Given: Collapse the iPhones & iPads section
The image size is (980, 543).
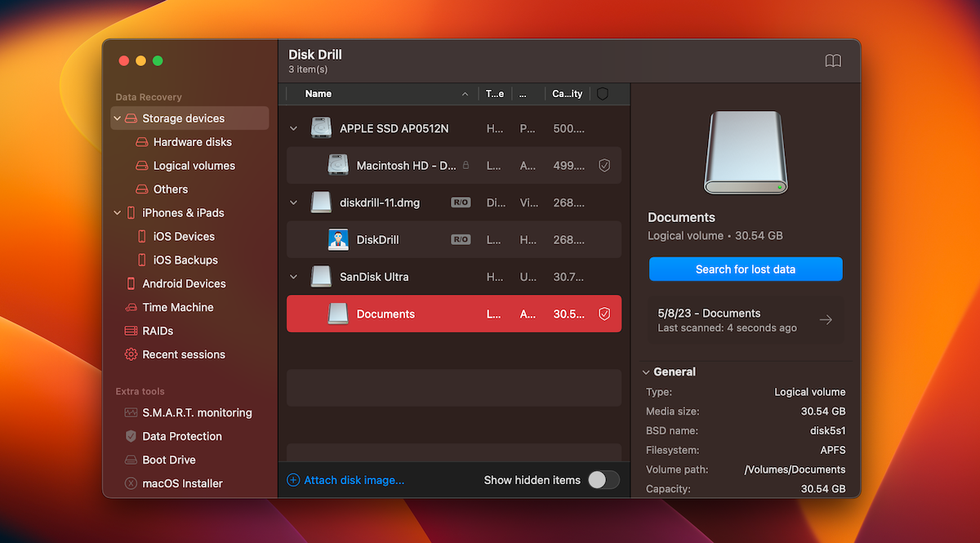Looking at the screenshot, I should click(x=118, y=213).
